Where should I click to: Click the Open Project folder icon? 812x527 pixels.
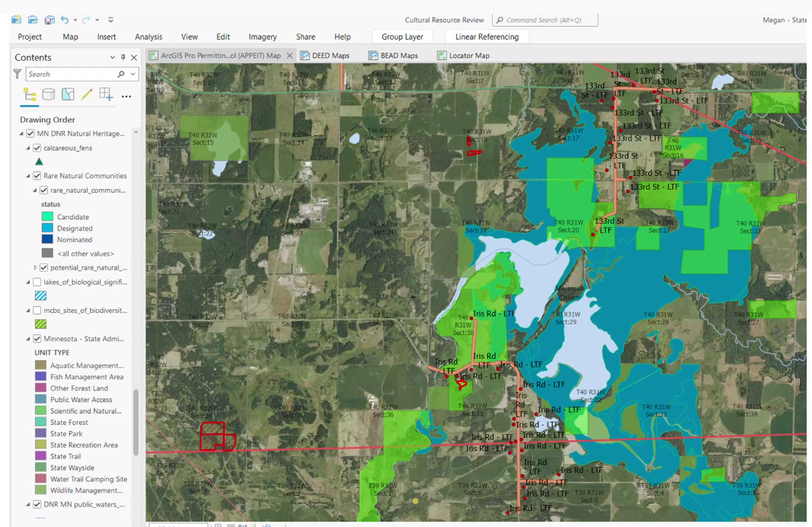pos(33,20)
